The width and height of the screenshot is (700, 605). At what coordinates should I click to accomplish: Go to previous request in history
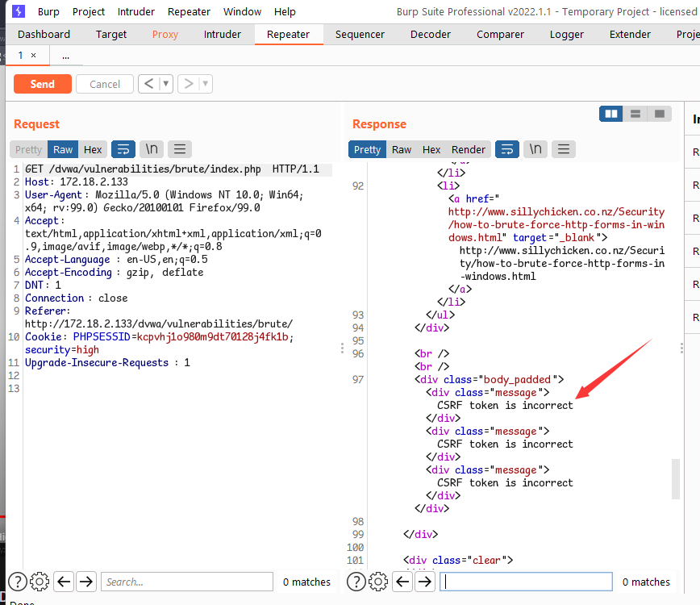point(149,84)
